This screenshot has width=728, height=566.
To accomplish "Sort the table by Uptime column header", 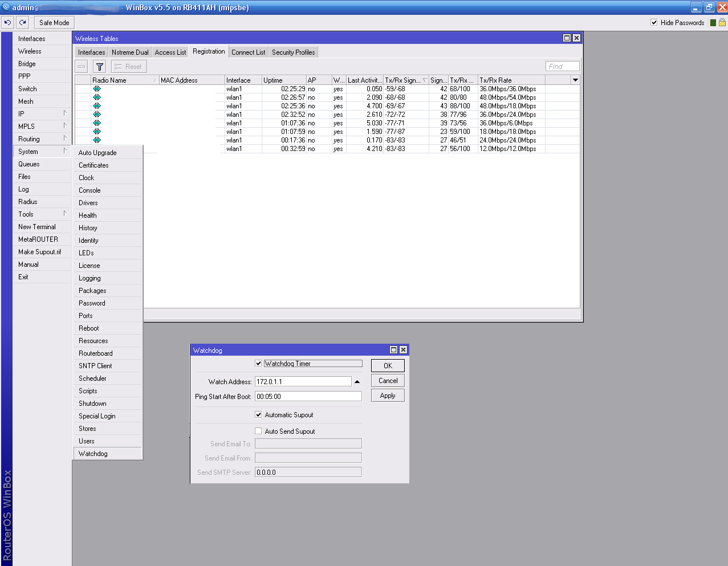I will [x=283, y=80].
